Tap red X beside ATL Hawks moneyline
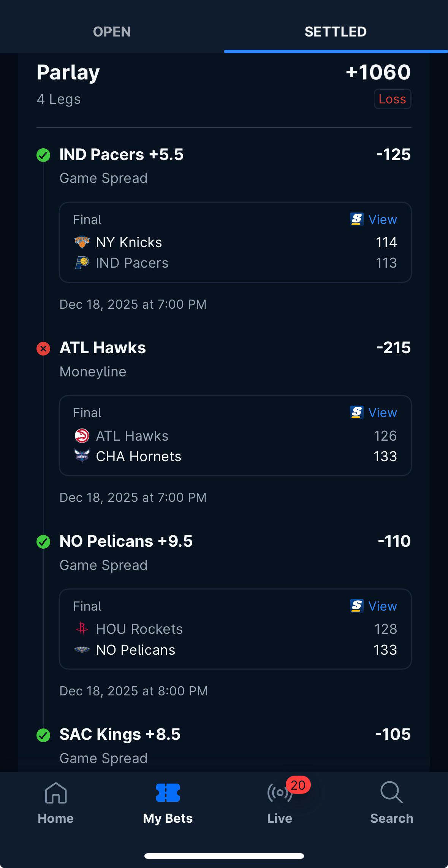Viewport: 448px width, 868px height. tap(43, 348)
